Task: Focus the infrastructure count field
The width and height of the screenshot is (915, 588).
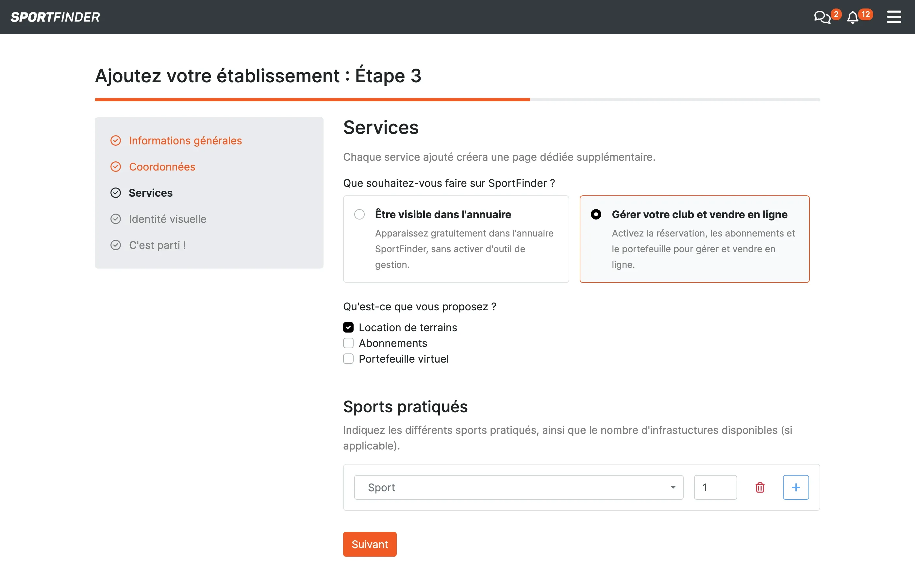Action: pyautogui.click(x=715, y=487)
